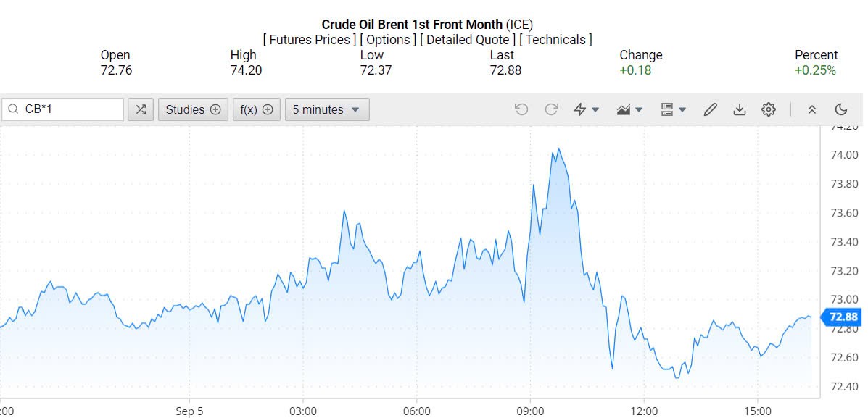
Task: Open the events lightning bolt dropdown
Action: pos(586,109)
